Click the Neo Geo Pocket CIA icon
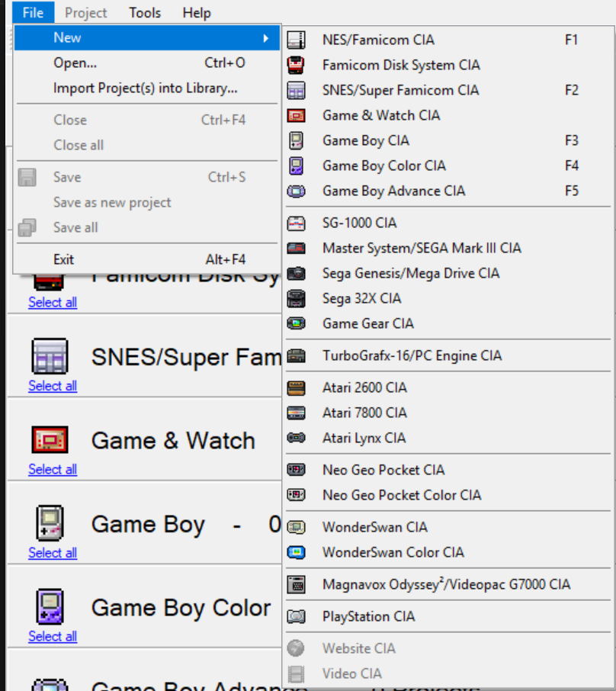 pos(296,470)
